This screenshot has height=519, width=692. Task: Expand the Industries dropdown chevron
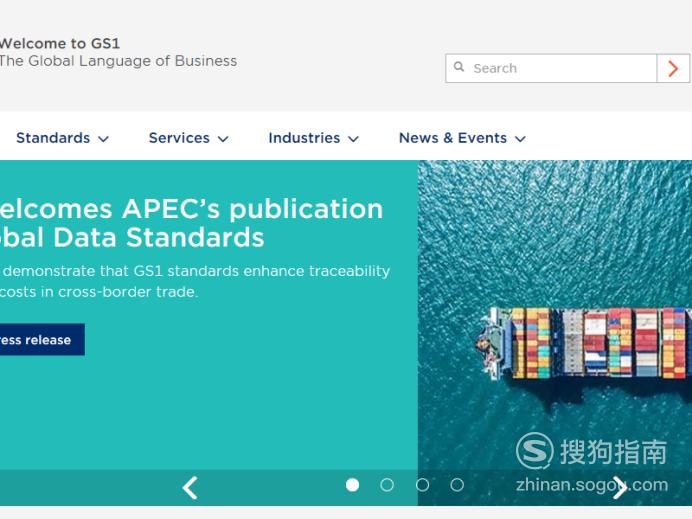tap(354, 139)
